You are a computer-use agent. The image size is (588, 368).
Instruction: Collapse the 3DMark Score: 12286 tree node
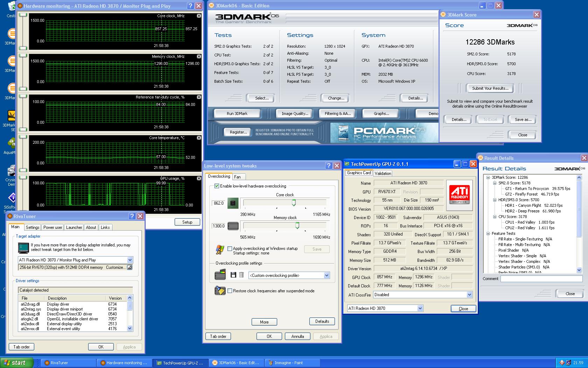pos(488,177)
